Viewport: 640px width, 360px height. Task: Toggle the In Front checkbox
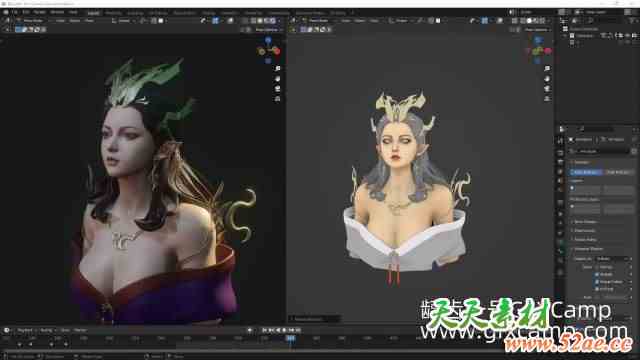(597, 289)
